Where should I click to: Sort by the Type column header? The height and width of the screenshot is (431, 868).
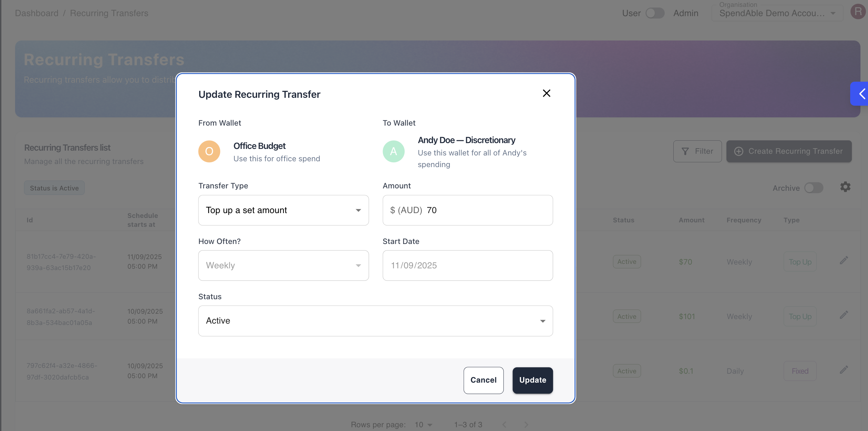tap(791, 220)
